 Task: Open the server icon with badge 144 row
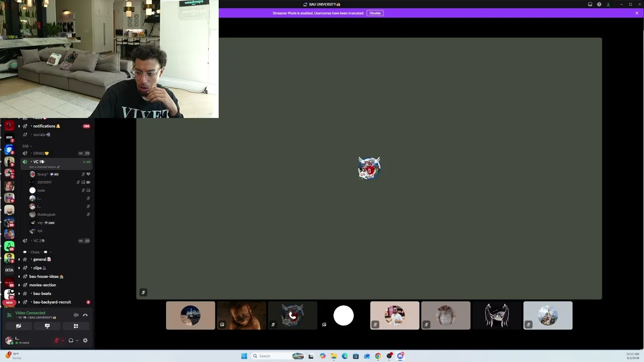coord(9,126)
